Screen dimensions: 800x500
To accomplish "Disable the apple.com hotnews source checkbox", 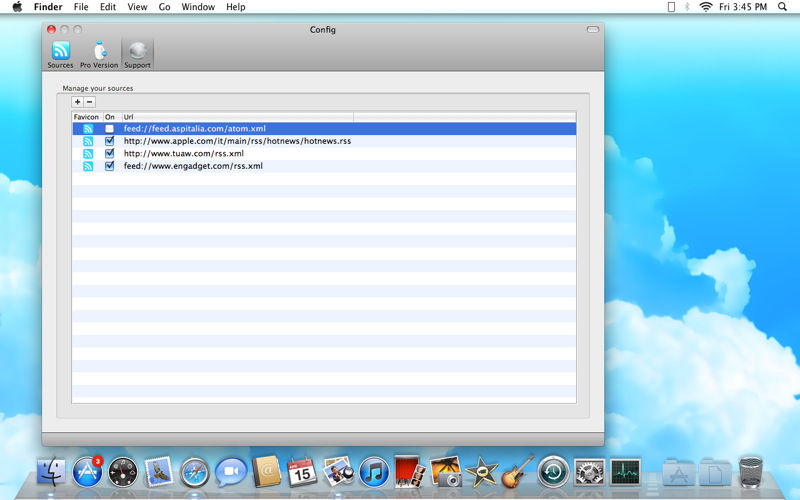I will 109,141.
